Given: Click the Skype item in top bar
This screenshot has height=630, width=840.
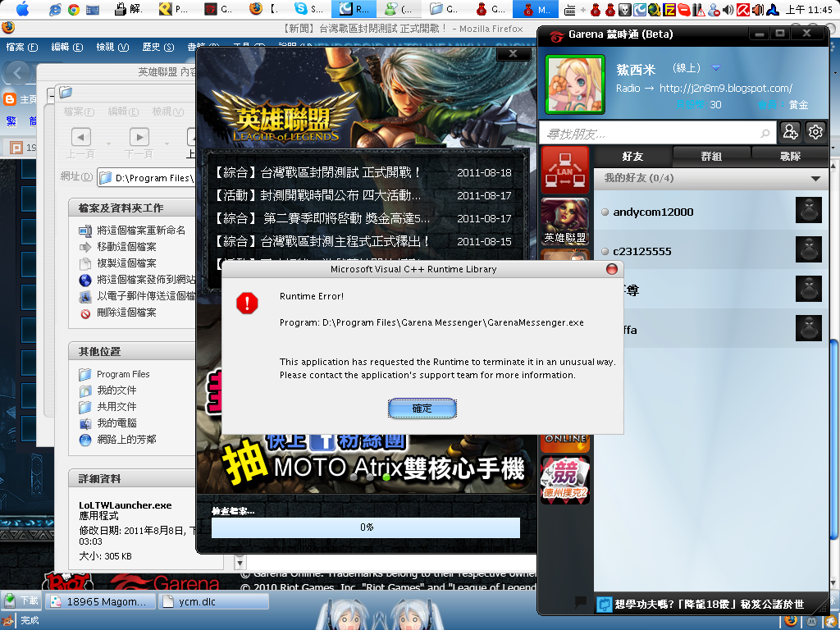Looking at the screenshot, I should 309,8.
